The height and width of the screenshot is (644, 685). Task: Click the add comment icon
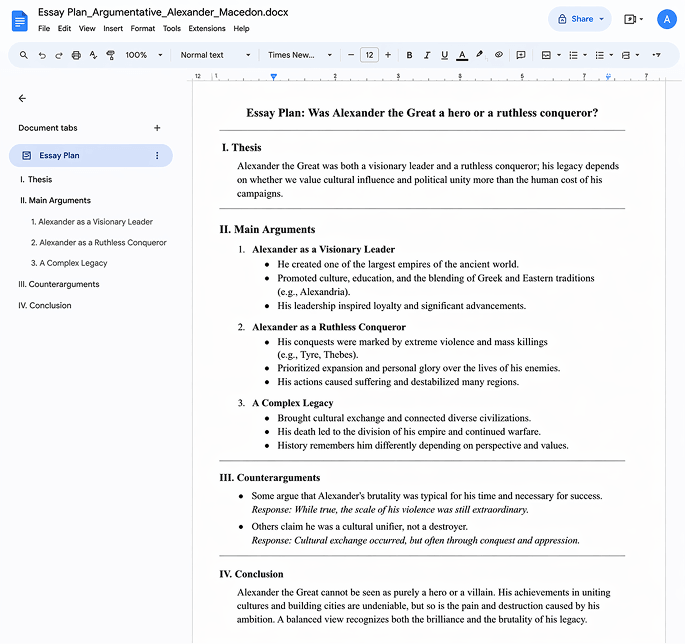[x=520, y=55]
